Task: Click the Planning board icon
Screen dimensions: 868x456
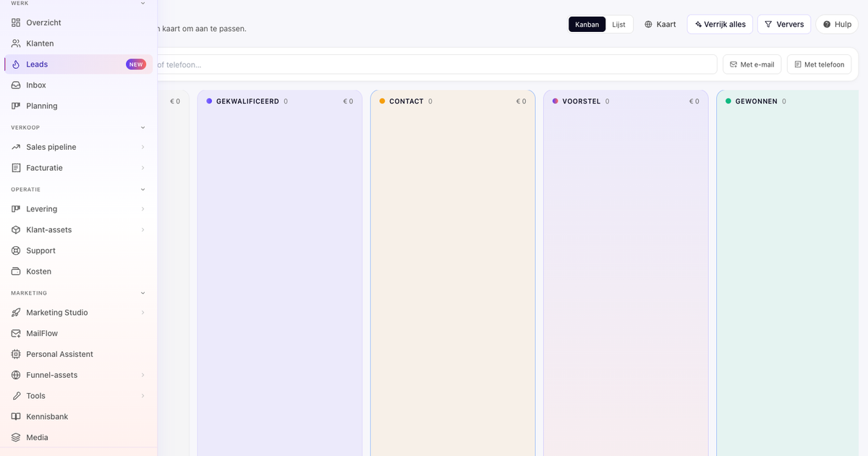Action: pyautogui.click(x=16, y=106)
